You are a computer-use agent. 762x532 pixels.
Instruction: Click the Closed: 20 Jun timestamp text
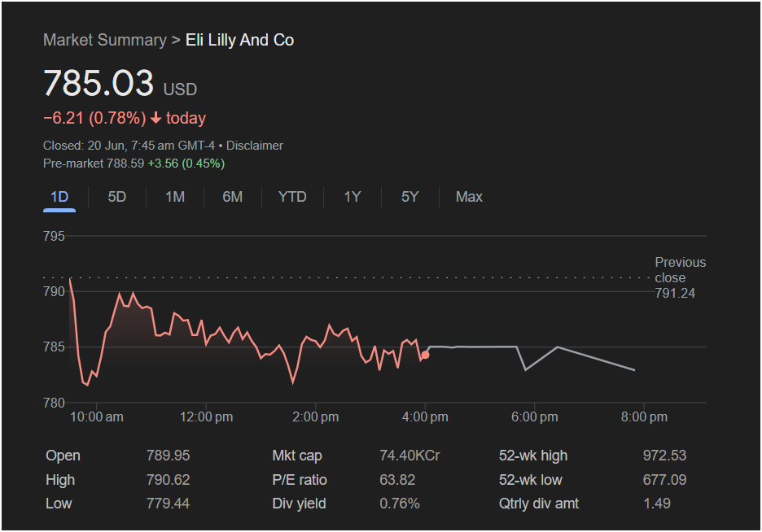129,146
